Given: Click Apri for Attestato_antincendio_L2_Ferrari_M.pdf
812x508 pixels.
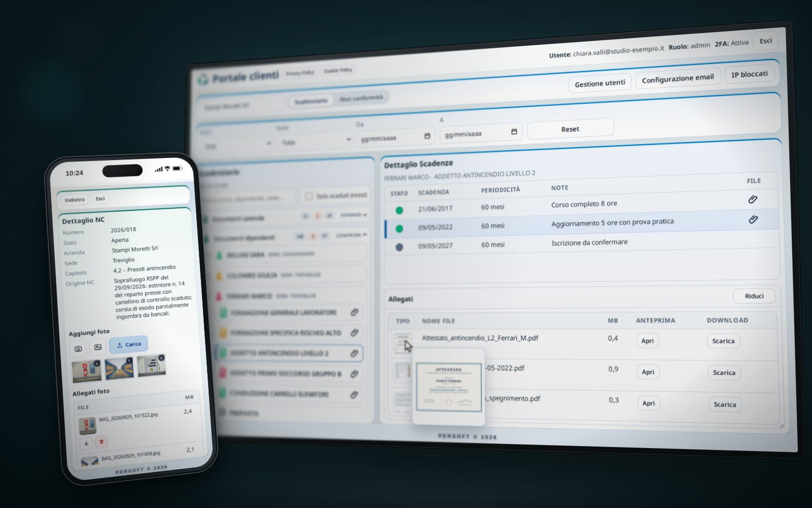Looking at the screenshot, I should pos(648,341).
